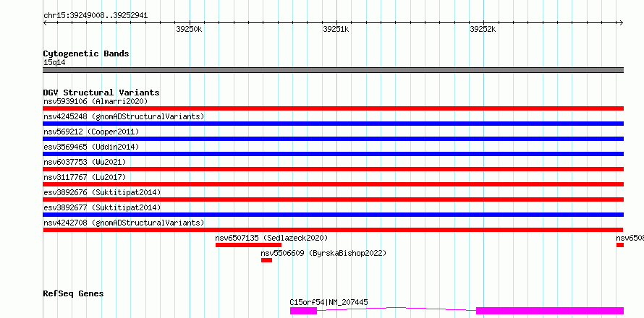
Task: Click the chr15:39249008..39252941 coordinates text
Action: tap(96, 16)
